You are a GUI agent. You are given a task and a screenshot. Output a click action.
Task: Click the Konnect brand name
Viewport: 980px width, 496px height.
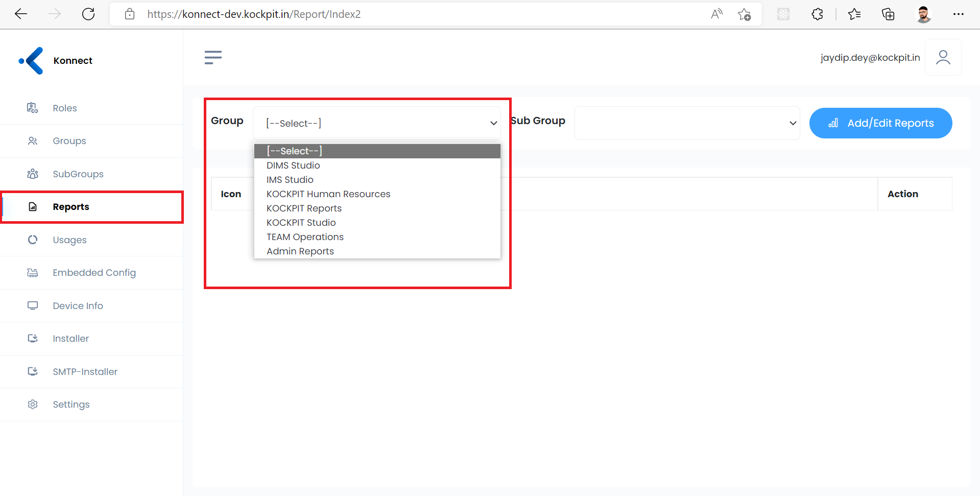[x=73, y=61]
